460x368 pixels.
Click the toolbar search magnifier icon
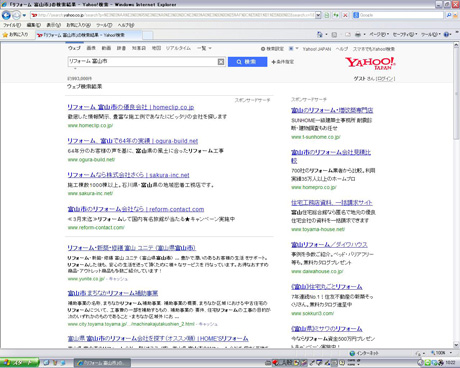449,15
